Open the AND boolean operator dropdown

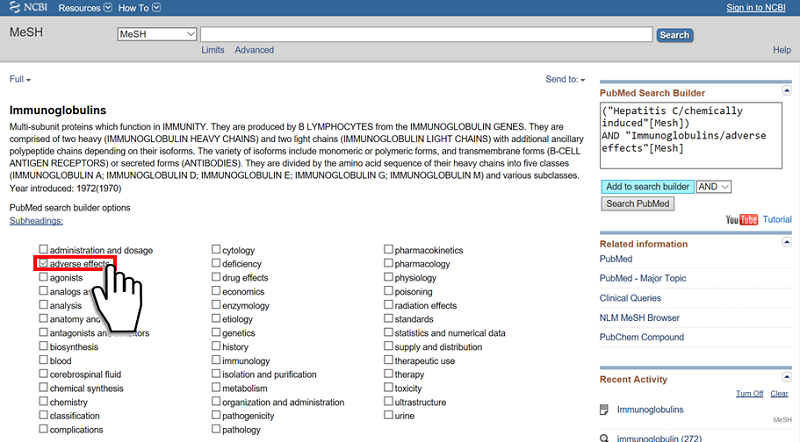714,187
